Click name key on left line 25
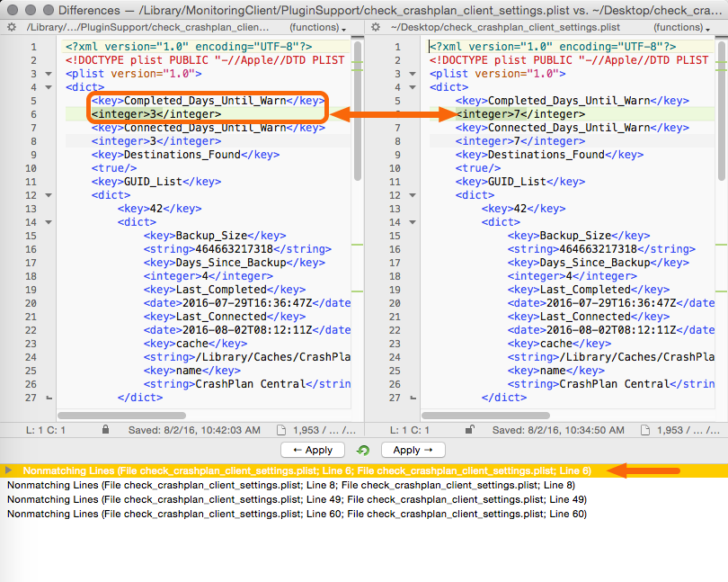The image size is (728, 582). 191,371
